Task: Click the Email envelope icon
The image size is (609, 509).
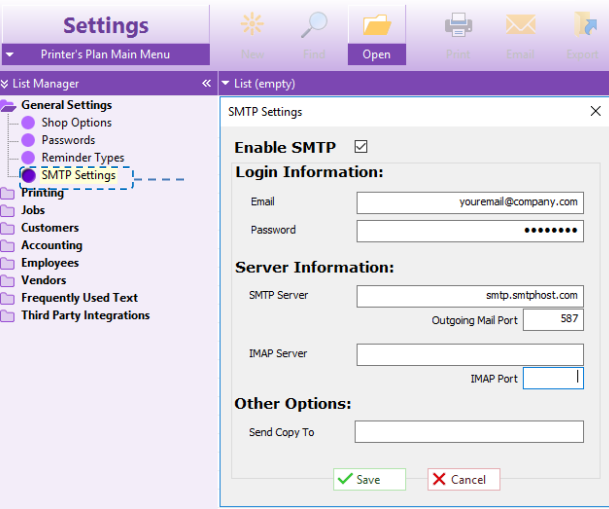Action: coord(520,24)
